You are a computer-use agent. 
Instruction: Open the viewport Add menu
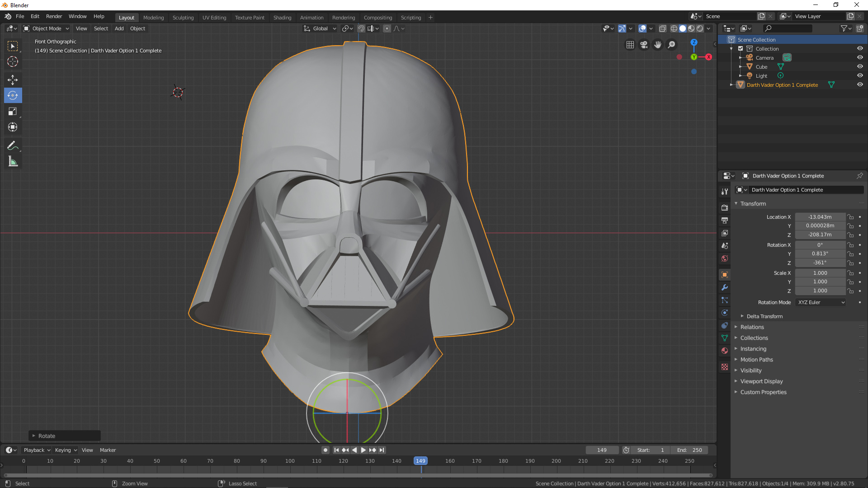(x=119, y=28)
